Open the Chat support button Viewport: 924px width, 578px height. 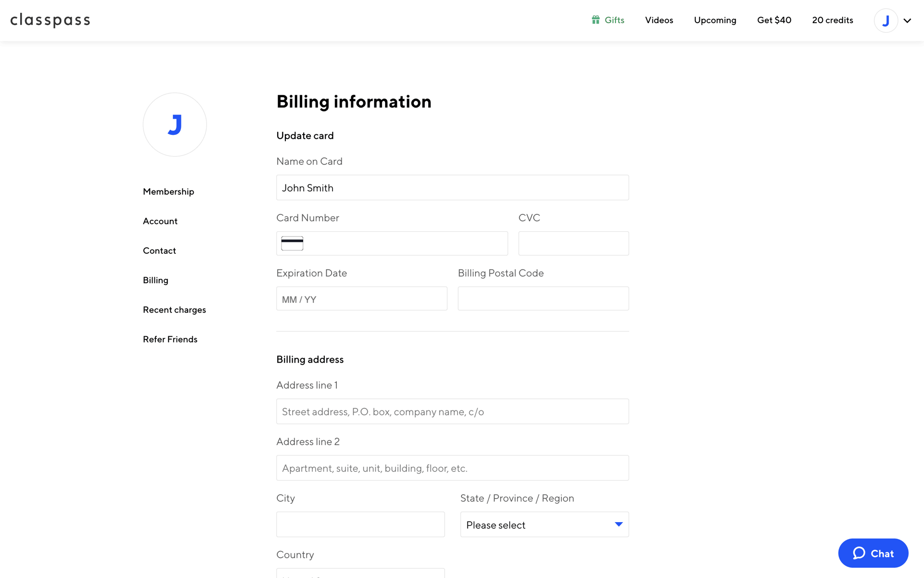(x=873, y=553)
